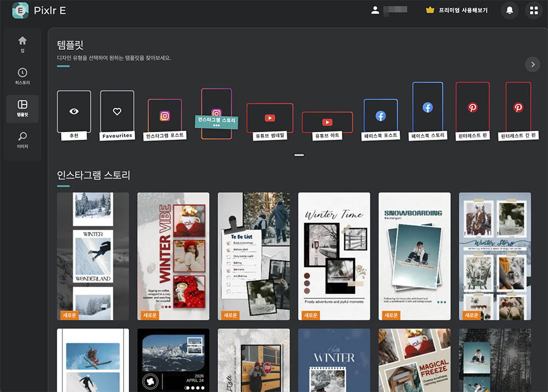This screenshot has height=392, width=548.
Task: Click the 새로운 badge on Snowboarding template
Action: pos(391,315)
